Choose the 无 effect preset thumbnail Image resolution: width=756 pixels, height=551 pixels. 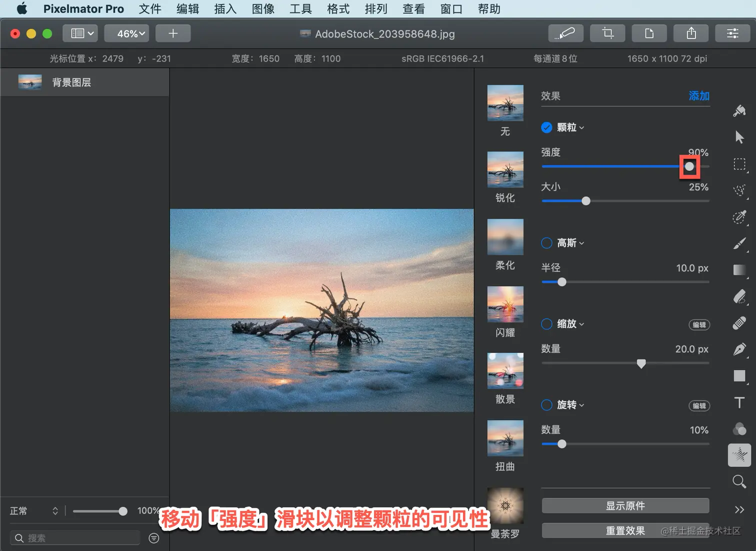point(505,103)
